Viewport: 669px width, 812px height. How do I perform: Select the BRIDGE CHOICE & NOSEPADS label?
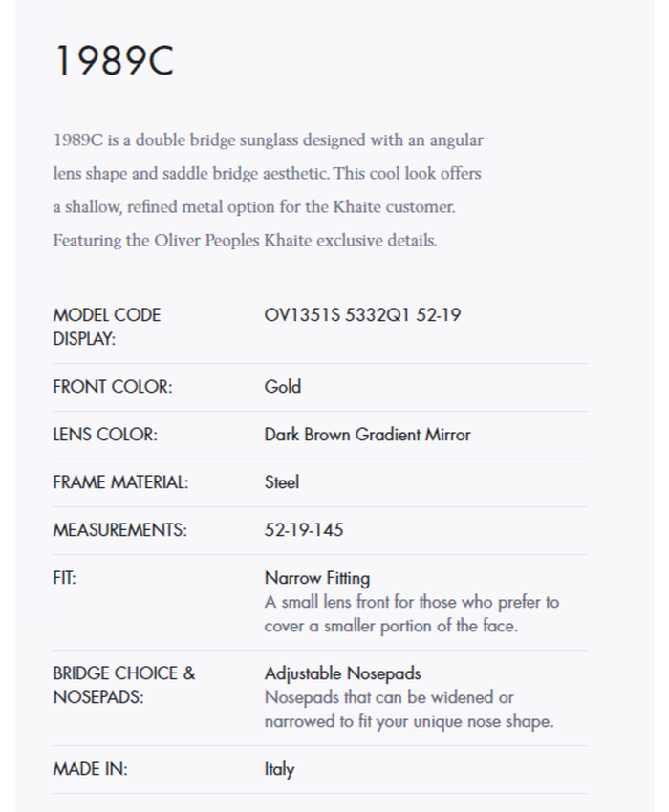[123, 685]
